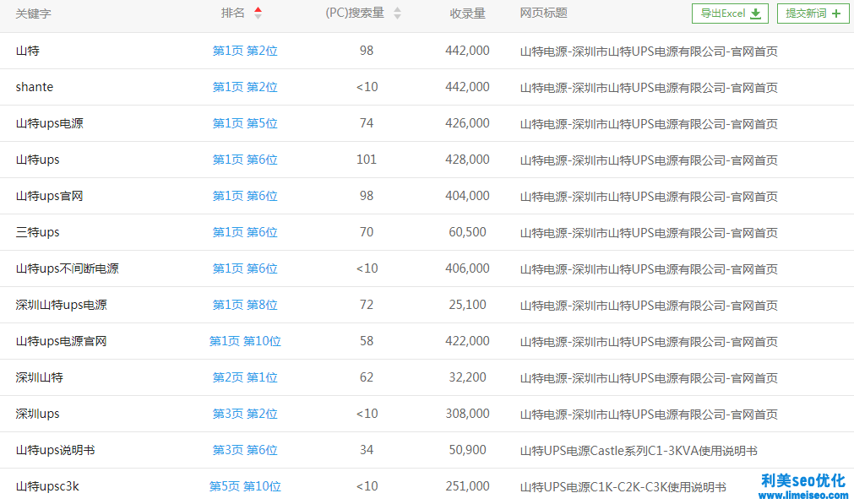This screenshot has height=504, width=854.
Task: Open ranking link in the 山特ups官网 row
Action: click(x=245, y=196)
